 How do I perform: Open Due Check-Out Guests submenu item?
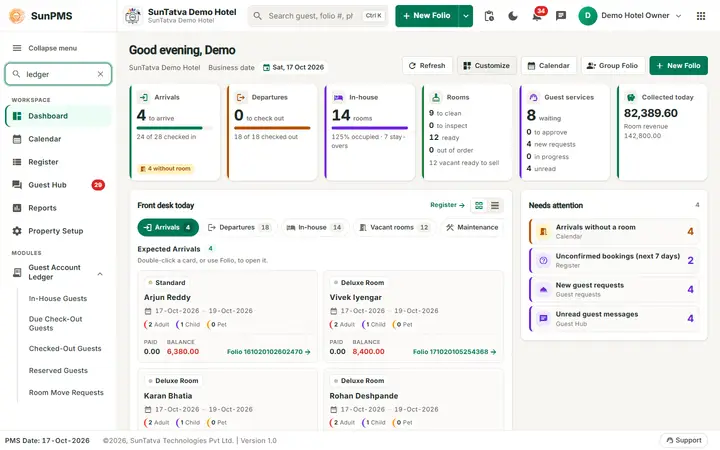56,323
